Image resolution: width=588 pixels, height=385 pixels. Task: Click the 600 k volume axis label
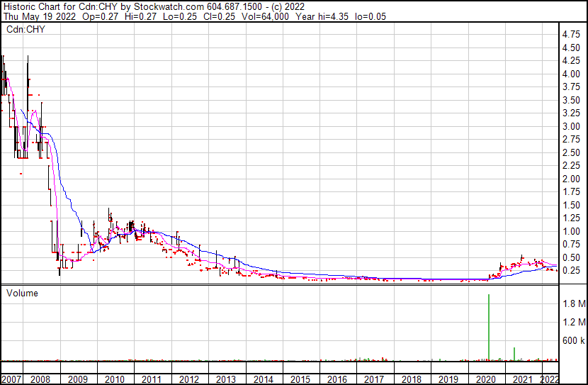coord(573,340)
